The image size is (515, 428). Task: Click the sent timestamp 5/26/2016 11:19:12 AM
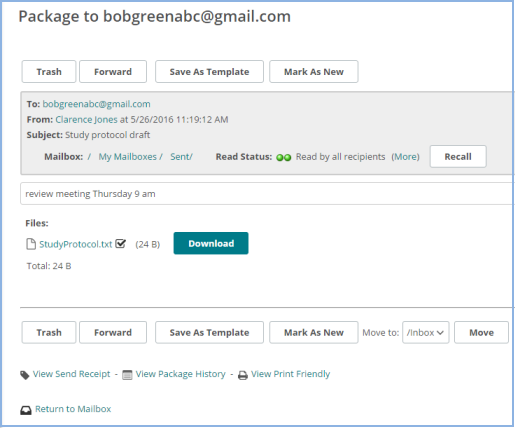[x=179, y=120]
